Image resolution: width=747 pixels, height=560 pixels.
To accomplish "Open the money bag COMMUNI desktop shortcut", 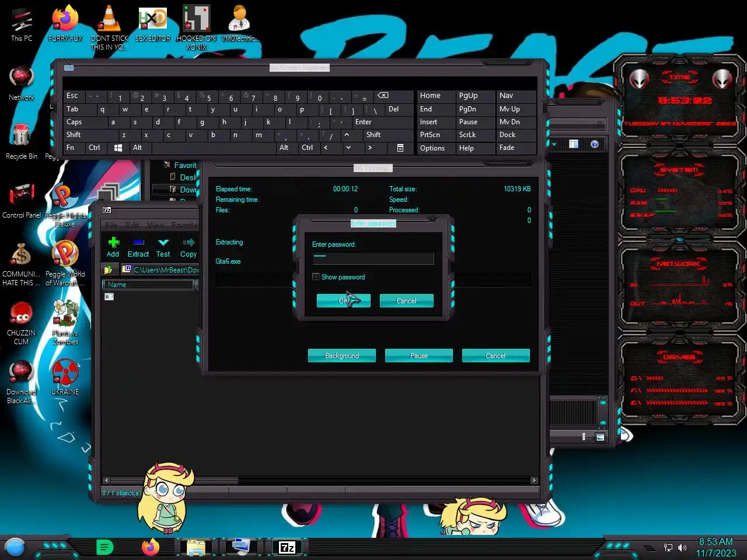I will pyautogui.click(x=22, y=264).
